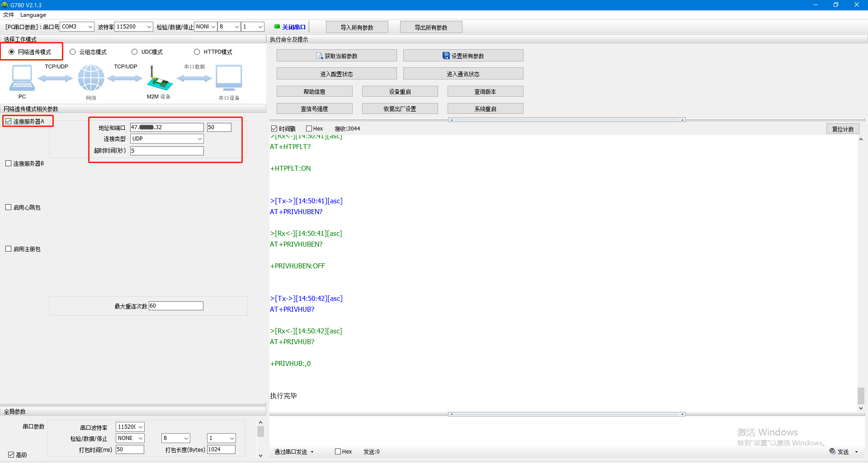Open the COM3 serial port dropdown
The image size is (868, 463).
[90, 27]
